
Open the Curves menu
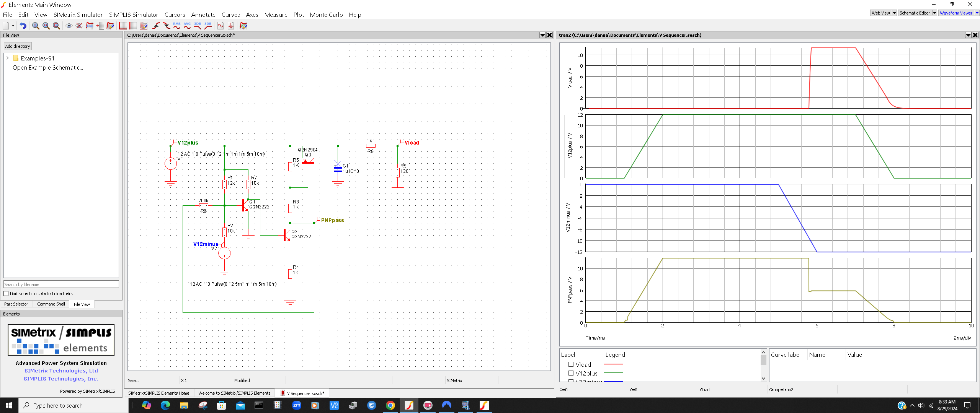[x=231, y=15]
